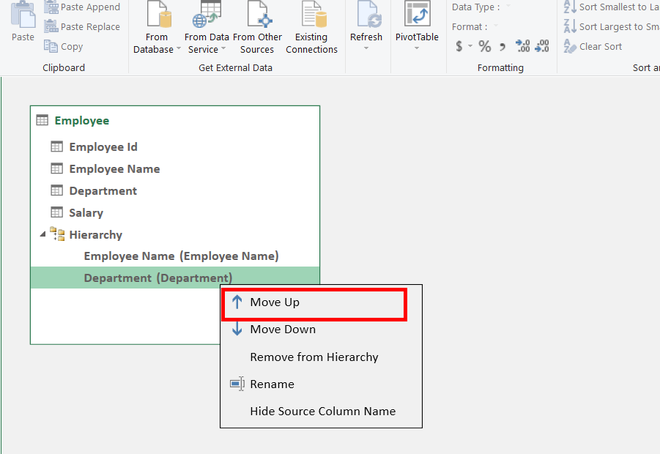Expand the From Data Service dropdown arrow

click(x=224, y=49)
